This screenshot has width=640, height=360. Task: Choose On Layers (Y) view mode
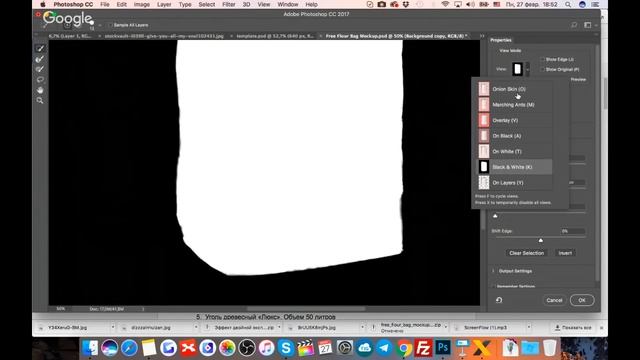515,182
